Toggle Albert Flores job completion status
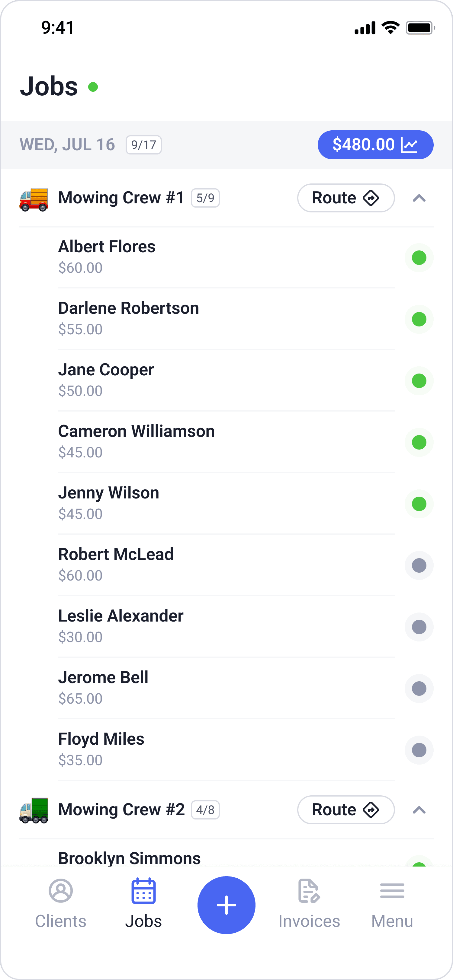Image resolution: width=453 pixels, height=980 pixels. tap(419, 258)
